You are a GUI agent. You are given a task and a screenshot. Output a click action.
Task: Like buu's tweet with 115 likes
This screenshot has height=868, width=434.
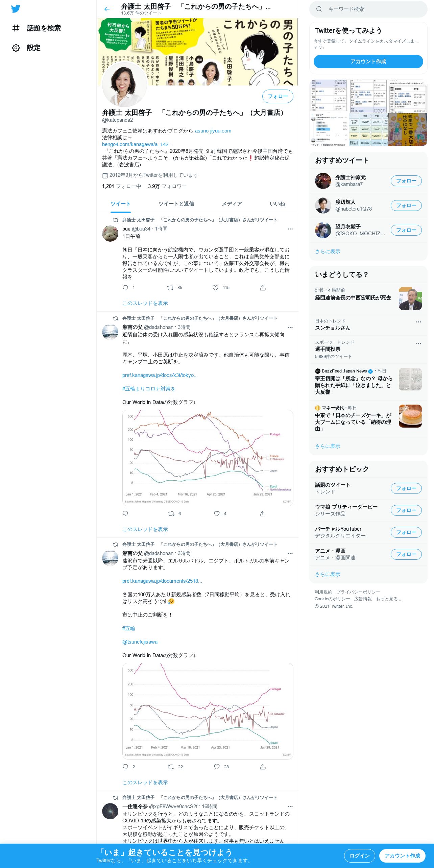(215, 288)
